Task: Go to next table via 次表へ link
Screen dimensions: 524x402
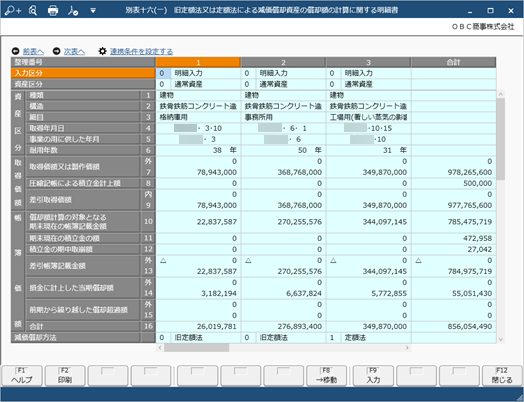Action: 74,51
